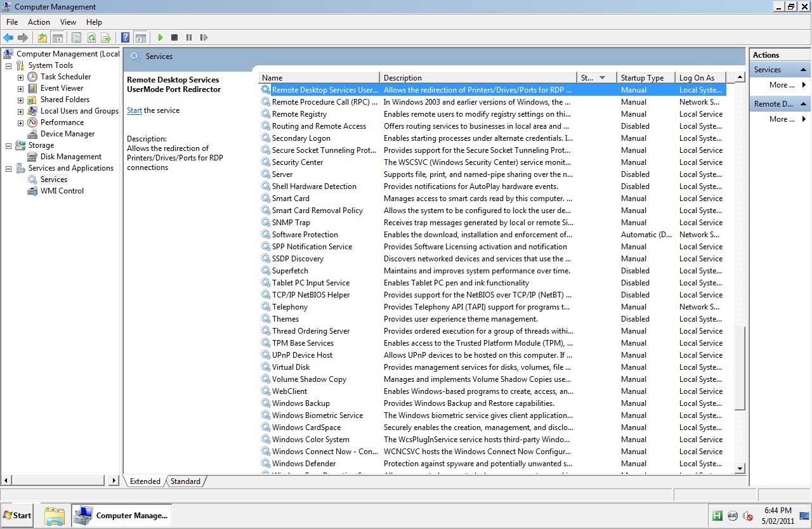
Task: Click the Restart Service toolbar icon
Action: 204,37
